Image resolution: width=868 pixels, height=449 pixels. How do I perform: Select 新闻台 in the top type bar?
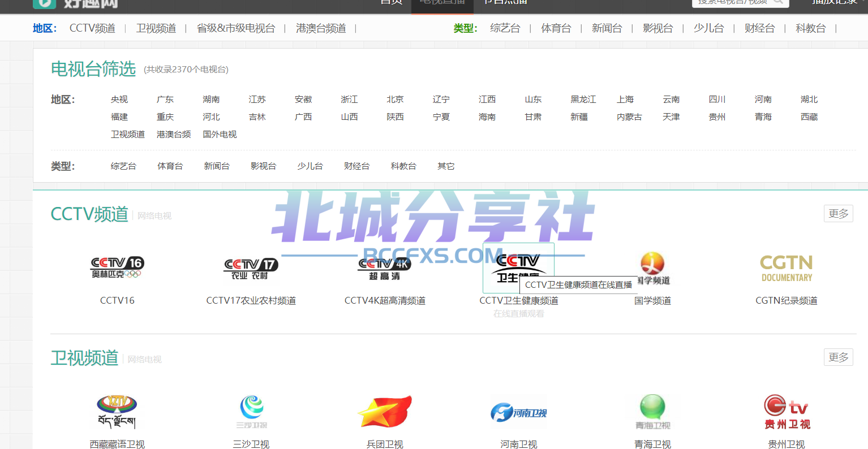(x=607, y=28)
